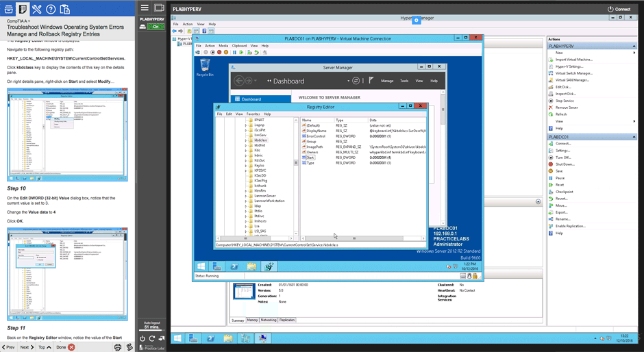Open the clipboard paste icon in lab header

click(64, 9)
